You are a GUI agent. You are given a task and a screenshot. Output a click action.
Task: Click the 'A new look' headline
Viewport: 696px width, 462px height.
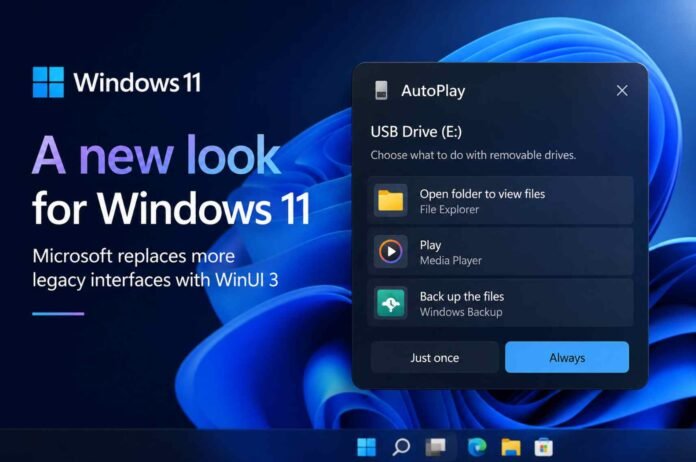pos(156,155)
